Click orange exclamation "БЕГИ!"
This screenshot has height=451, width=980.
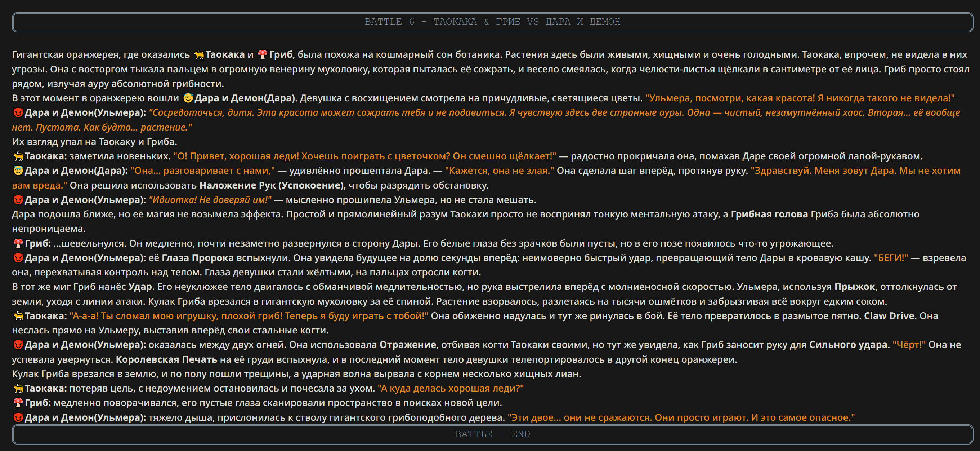click(x=891, y=258)
